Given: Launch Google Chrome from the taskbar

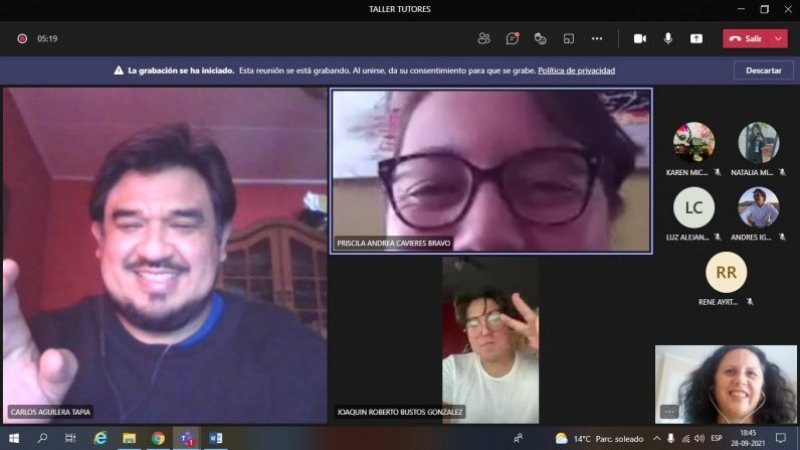Looking at the screenshot, I should tap(158, 438).
